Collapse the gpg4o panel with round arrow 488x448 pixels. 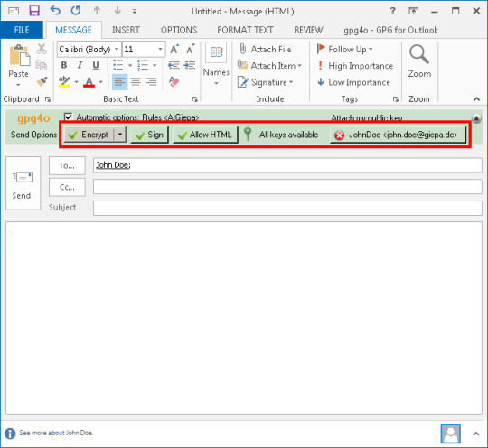tap(476, 118)
